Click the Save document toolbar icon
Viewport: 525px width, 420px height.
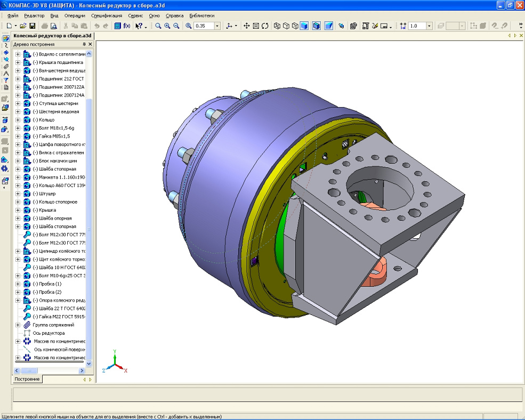click(33, 26)
